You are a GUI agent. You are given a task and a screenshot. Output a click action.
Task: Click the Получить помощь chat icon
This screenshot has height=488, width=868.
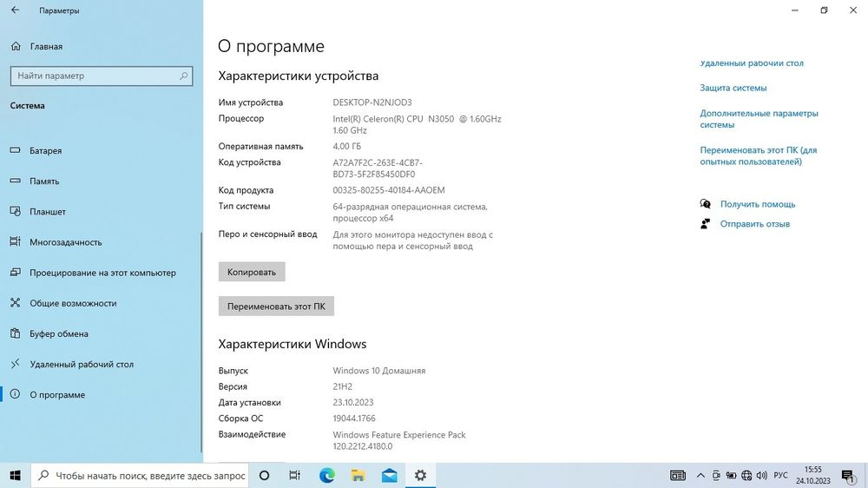(x=705, y=204)
